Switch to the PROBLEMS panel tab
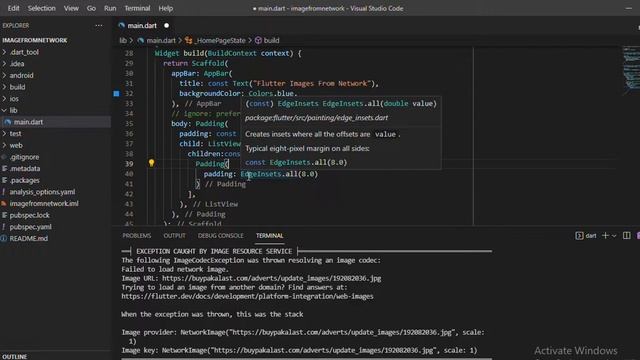This screenshot has height=360, width=640. [x=137, y=236]
